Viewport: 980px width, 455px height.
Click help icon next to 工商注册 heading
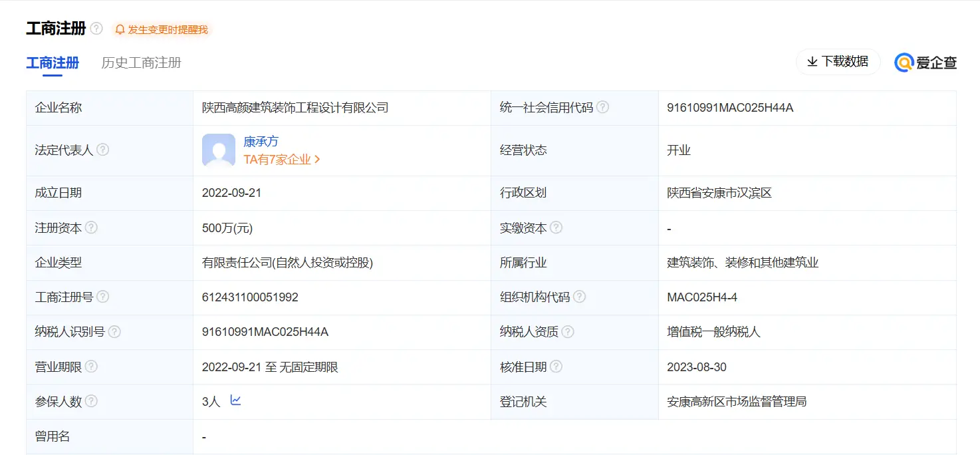(96, 29)
